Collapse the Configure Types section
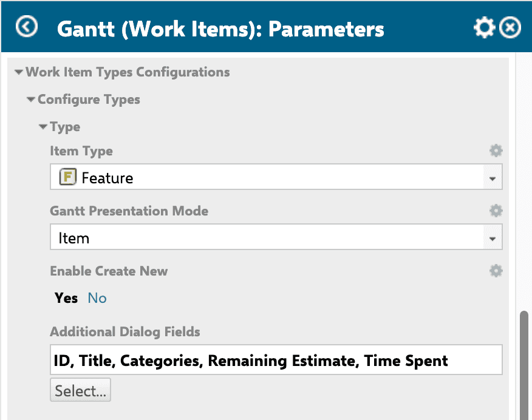This screenshot has width=532, height=420. [31, 100]
